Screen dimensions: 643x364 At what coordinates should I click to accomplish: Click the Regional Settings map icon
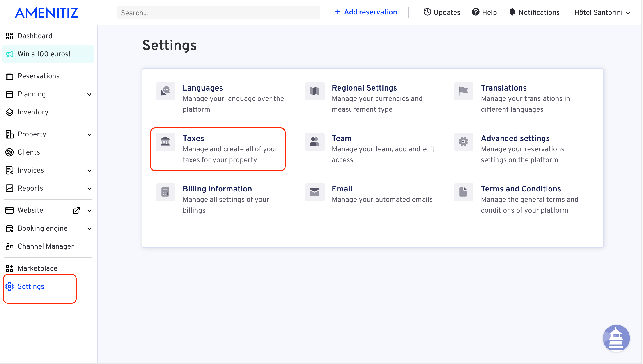tap(315, 91)
